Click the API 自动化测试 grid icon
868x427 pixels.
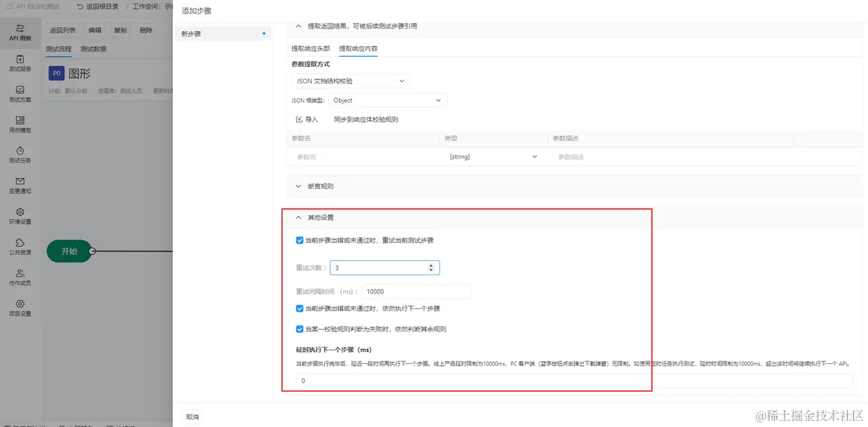point(11,6)
